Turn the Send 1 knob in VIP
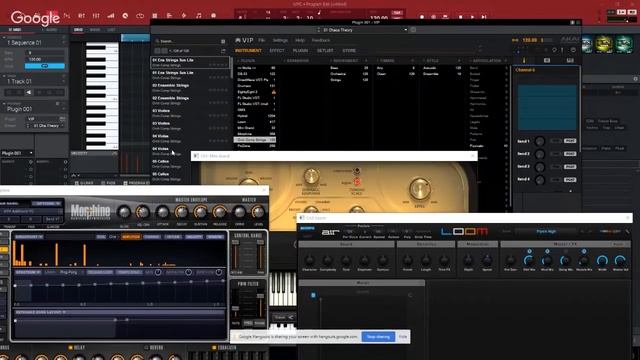This screenshot has height=360, width=640. pyautogui.click(x=540, y=141)
